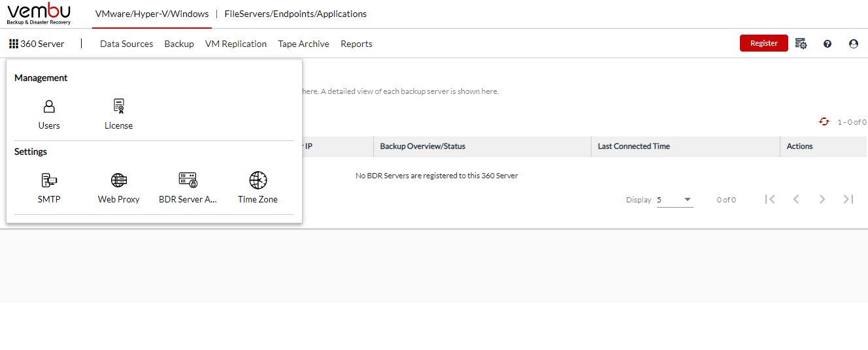Viewport: 868px width, 350px height.
Task: Go to first page pagination icon
Action: [x=770, y=199]
